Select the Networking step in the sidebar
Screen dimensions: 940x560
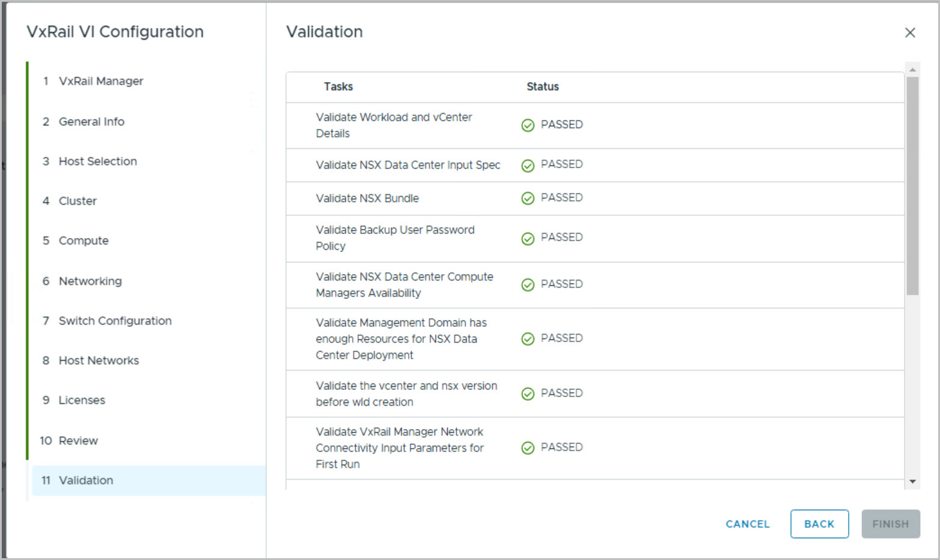[x=90, y=281]
